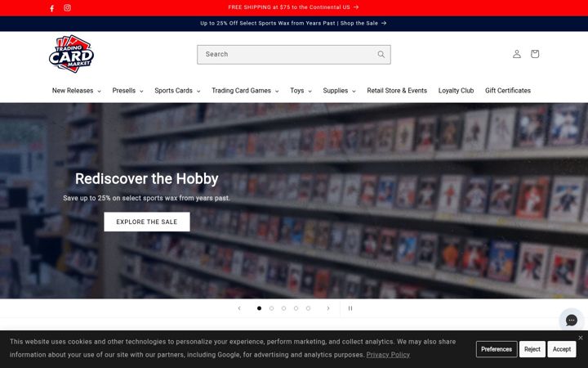Open the Gift Certificates page
This screenshot has height=368, width=588.
[508, 91]
